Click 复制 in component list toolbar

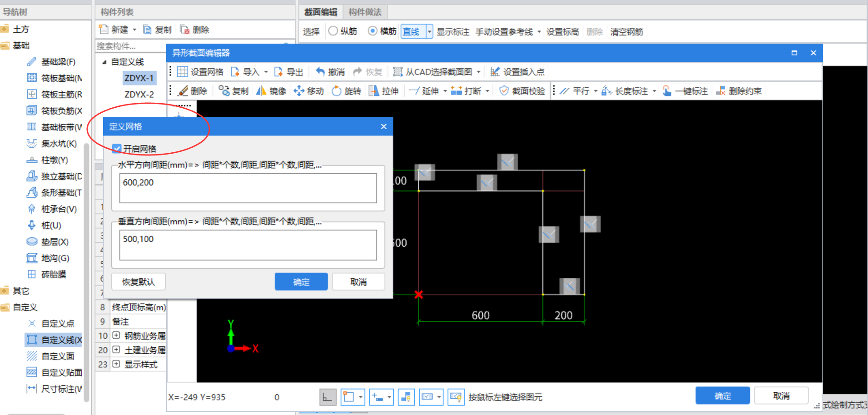pyautogui.click(x=157, y=30)
